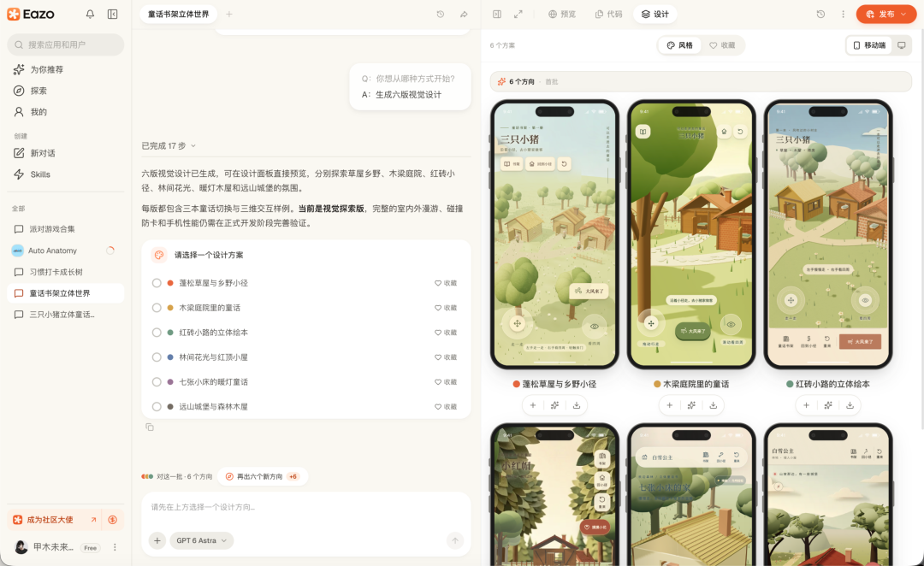Image resolution: width=924 pixels, height=566 pixels.
Task: Open conversation history clock icon
Action: [441, 15]
